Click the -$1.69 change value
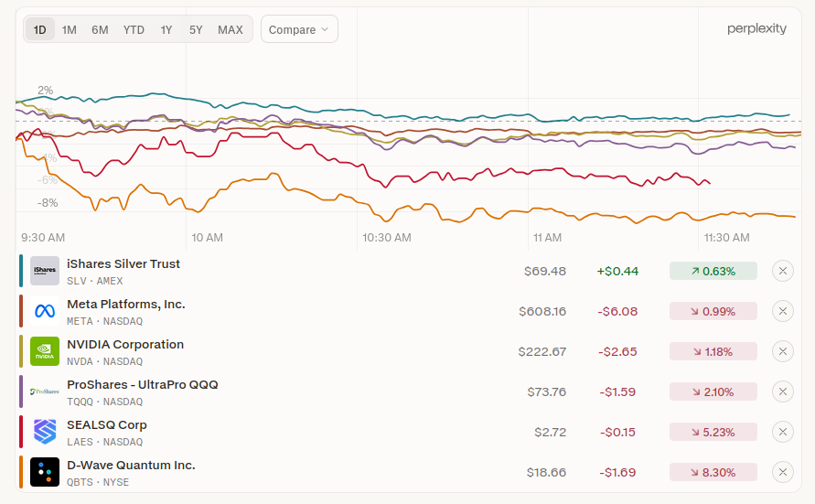This screenshot has height=504, width=815. 617,472
